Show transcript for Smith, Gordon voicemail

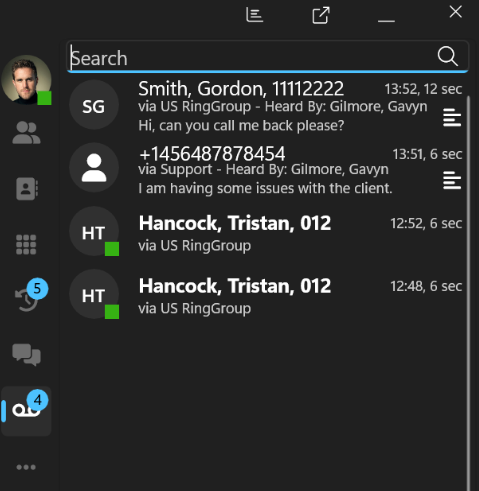click(452, 117)
